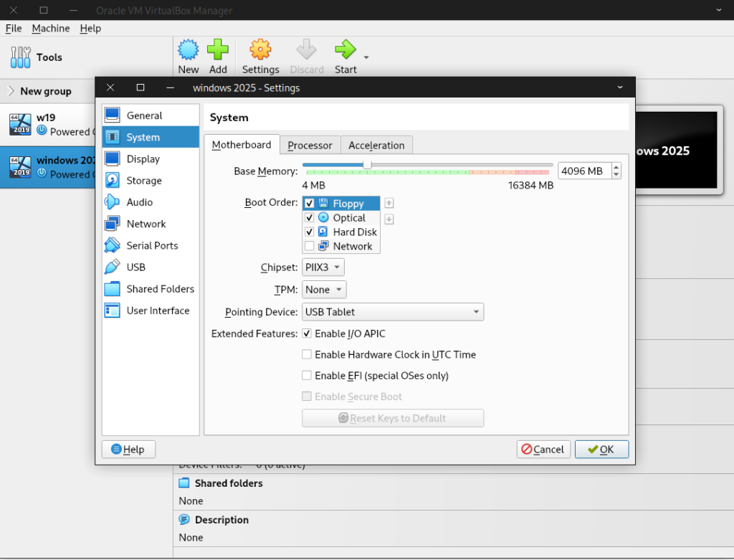The height and width of the screenshot is (560, 734).
Task: Open Storage settings category icon
Action: click(x=113, y=180)
